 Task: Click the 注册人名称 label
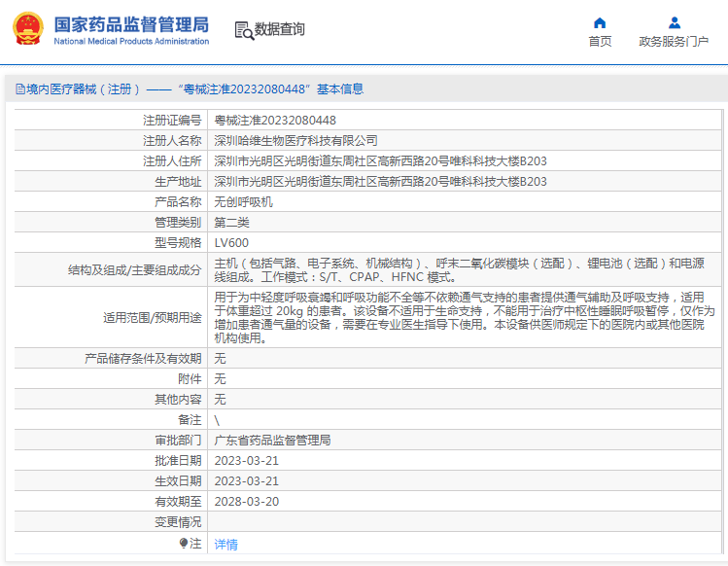tap(172, 141)
